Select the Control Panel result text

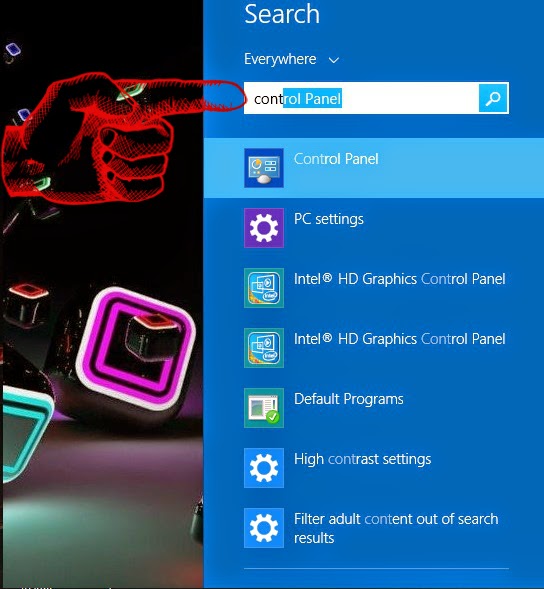pos(336,159)
